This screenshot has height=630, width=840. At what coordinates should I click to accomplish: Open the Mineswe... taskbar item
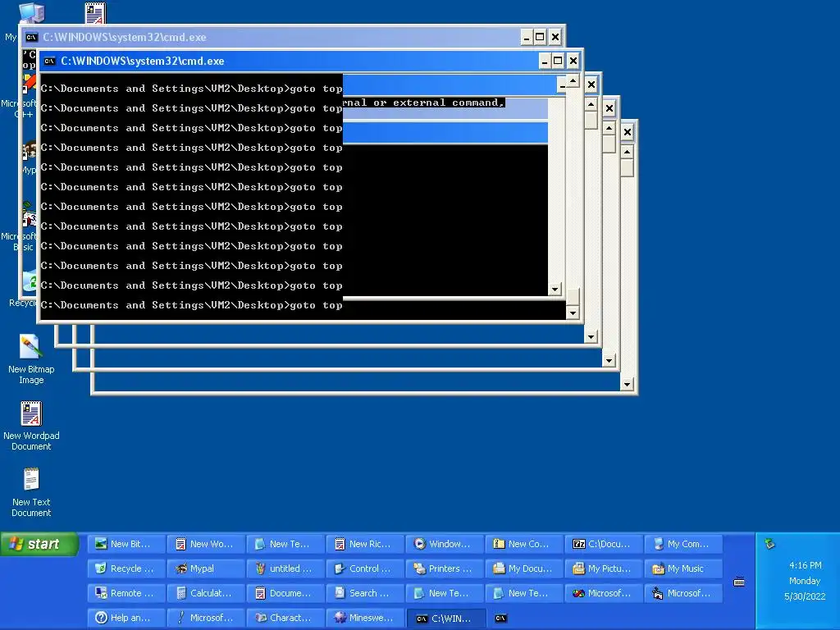(x=364, y=618)
